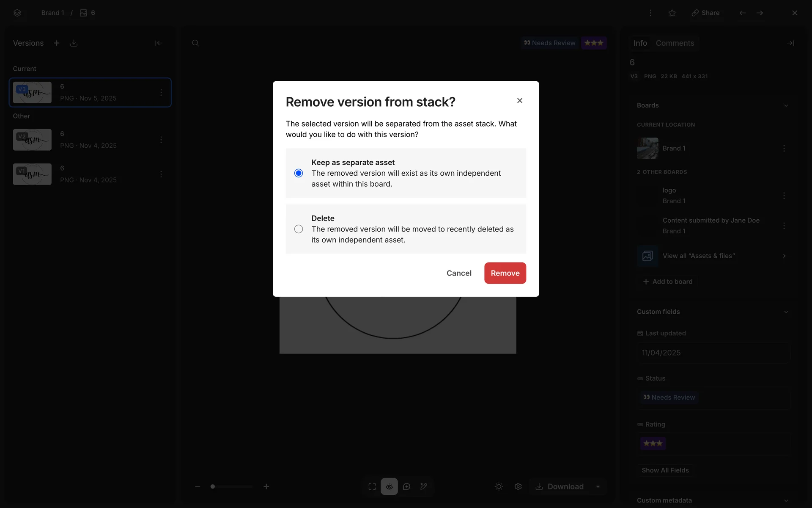This screenshot has height=508, width=812.
Task: Open the add comment bubble icon
Action: (x=406, y=486)
